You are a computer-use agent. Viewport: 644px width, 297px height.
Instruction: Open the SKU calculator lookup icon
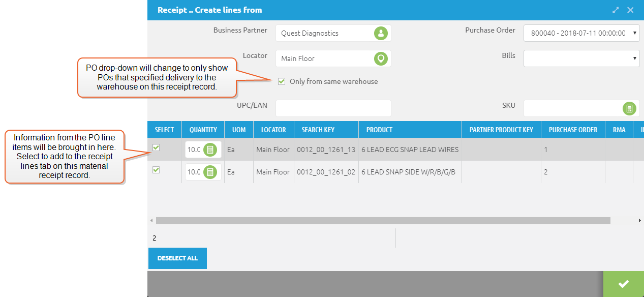click(630, 108)
